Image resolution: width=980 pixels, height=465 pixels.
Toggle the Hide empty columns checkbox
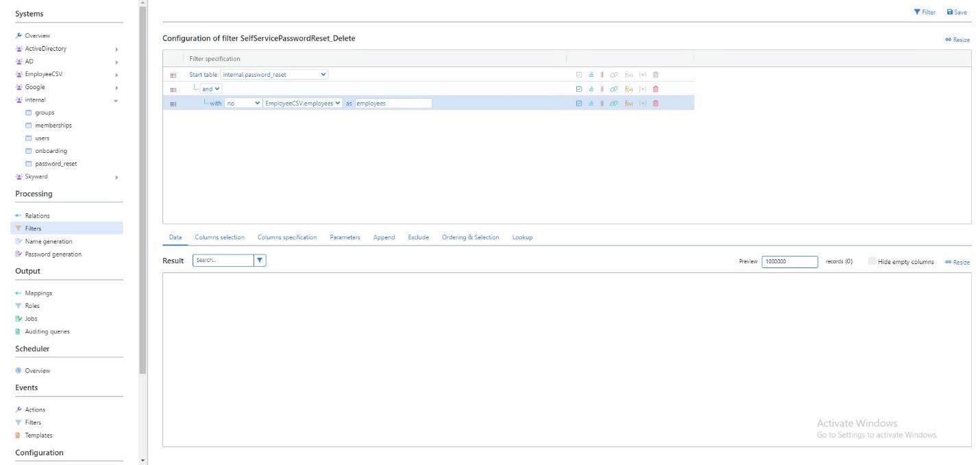click(x=872, y=261)
